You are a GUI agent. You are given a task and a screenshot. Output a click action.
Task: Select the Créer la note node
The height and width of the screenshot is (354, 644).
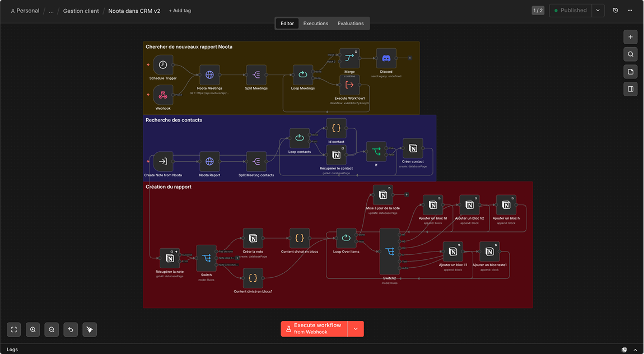[x=253, y=239]
